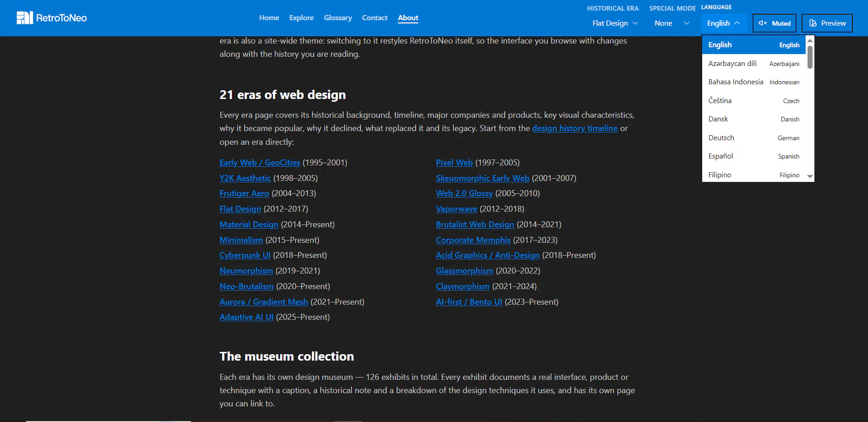The image size is (868, 422).
Task: Go to the Home nav item
Action: click(269, 18)
